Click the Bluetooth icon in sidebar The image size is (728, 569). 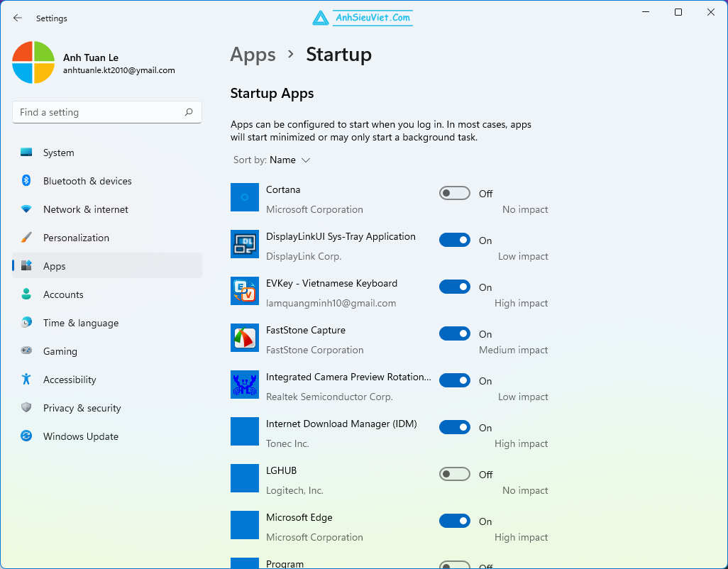coord(26,180)
